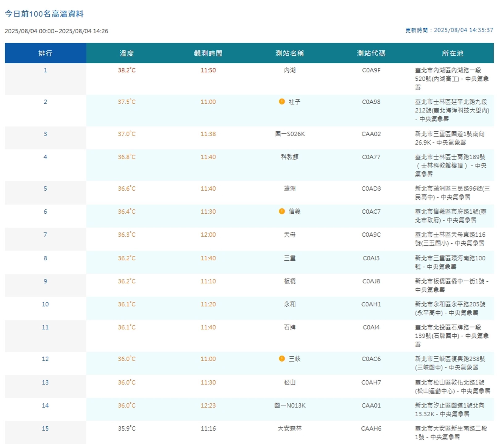Click station name 天母

coord(290,234)
